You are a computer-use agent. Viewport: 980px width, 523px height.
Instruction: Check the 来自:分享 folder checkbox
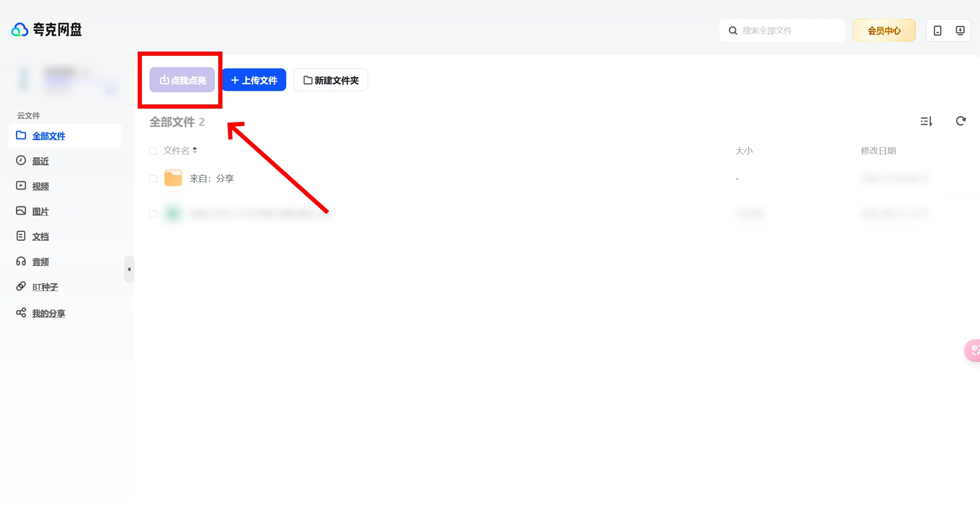pyautogui.click(x=153, y=179)
